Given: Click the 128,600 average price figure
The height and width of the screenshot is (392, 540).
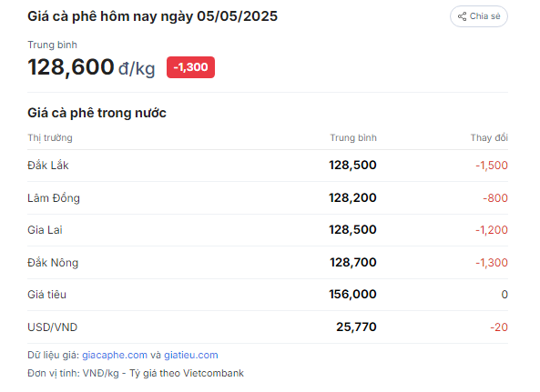Looking at the screenshot, I should click(71, 66).
